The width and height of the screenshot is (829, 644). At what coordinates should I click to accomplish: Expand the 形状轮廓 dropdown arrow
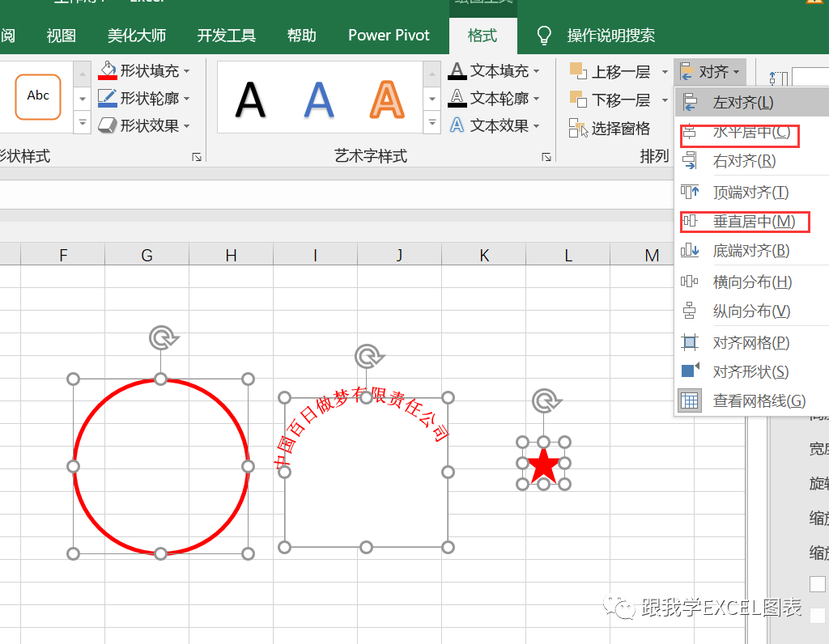click(x=187, y=98)
